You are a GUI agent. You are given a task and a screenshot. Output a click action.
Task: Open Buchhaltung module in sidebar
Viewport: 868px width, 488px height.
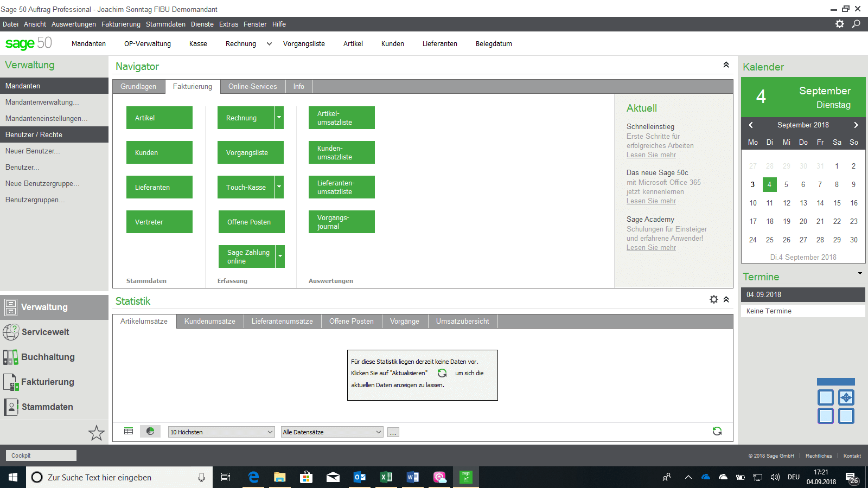[48, 357]
